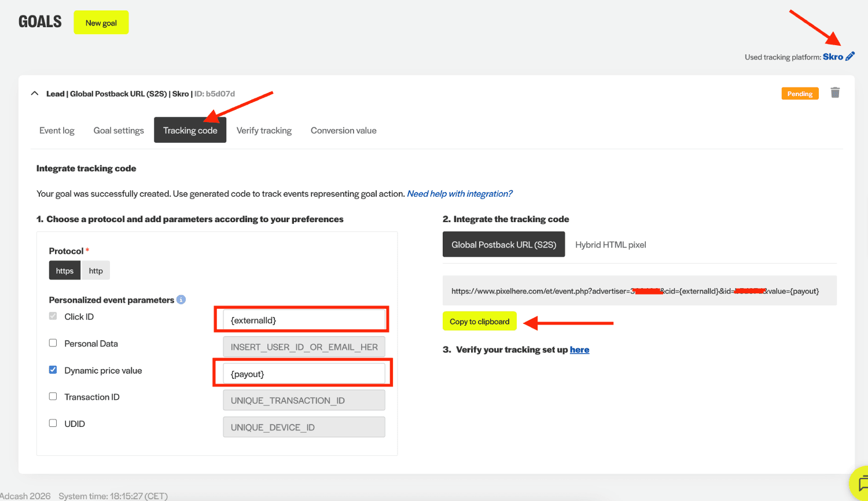Enable the Personal Data checkbox
This screenshot has height=501, width=868.
click(x=53, y=343)
